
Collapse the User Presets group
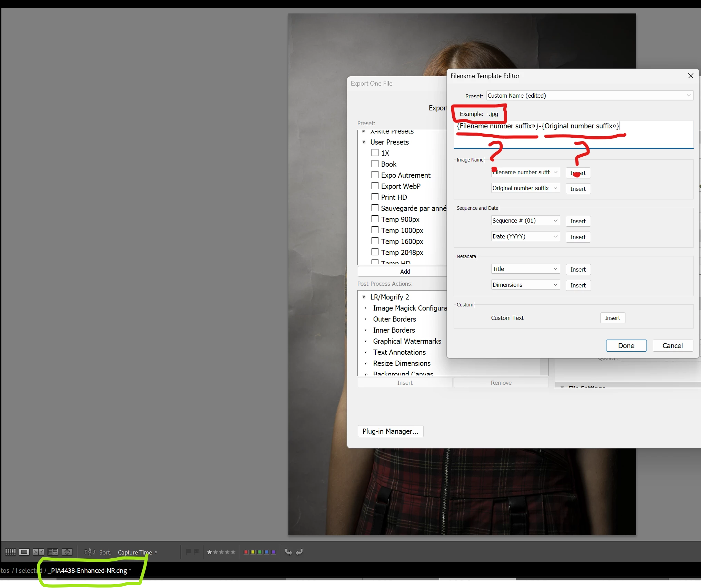coord(364,142)
